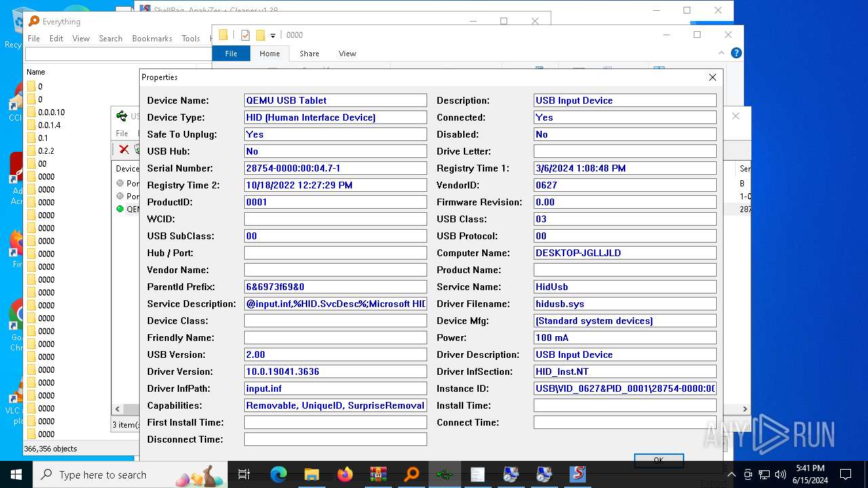Select the 00 folder in Everything list
The width and height of the screenshot is (868, 488).
click(x=42, y=163)
